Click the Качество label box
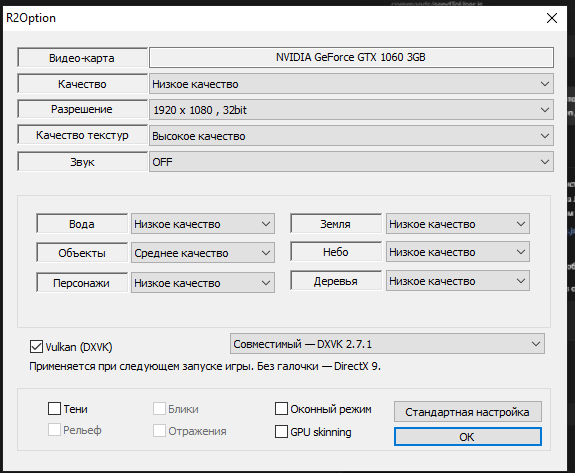Viewport: 575px width, 473px height. tap(82, 84)
